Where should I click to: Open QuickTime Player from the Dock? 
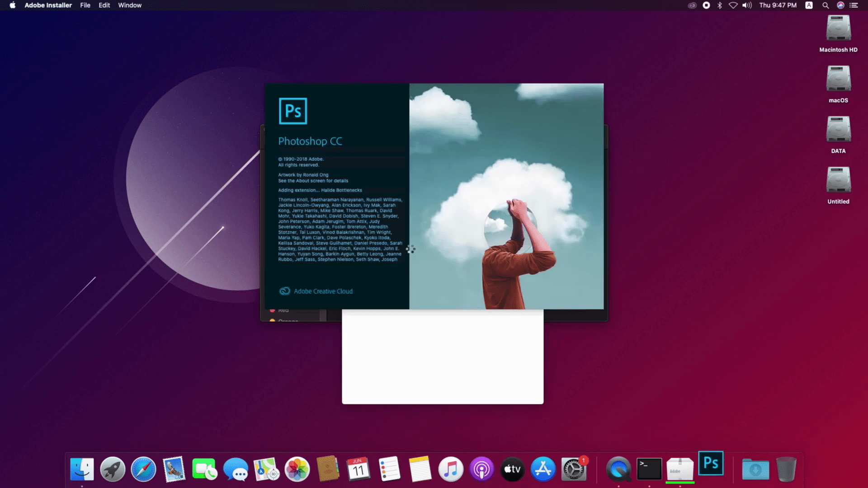pyautogui.click(x=618, y=469)
